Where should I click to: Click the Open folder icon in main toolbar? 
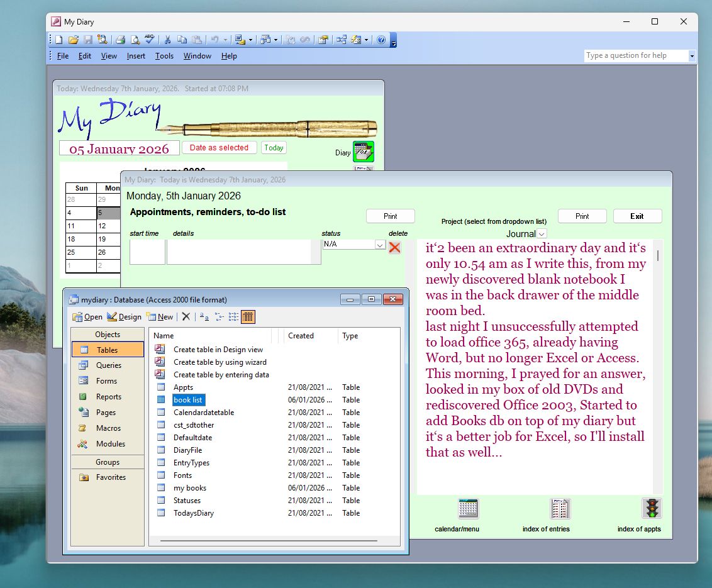[x=73, y=40]
